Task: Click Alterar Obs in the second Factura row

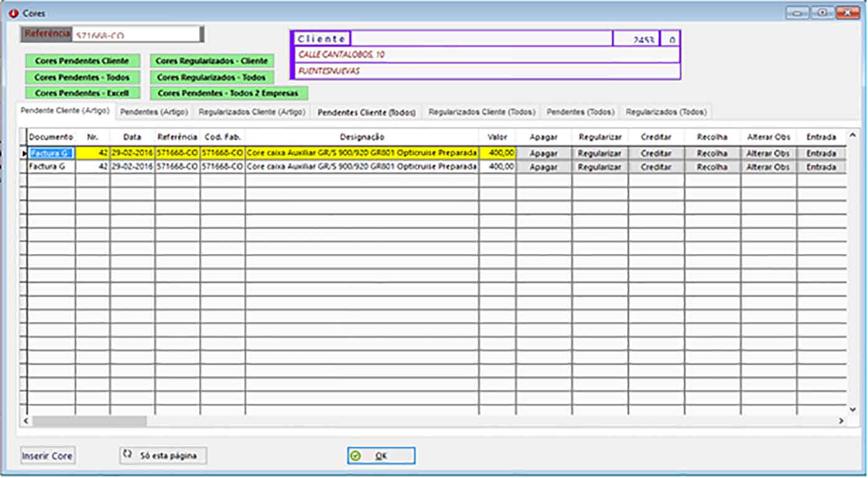Action: [768, 167]
